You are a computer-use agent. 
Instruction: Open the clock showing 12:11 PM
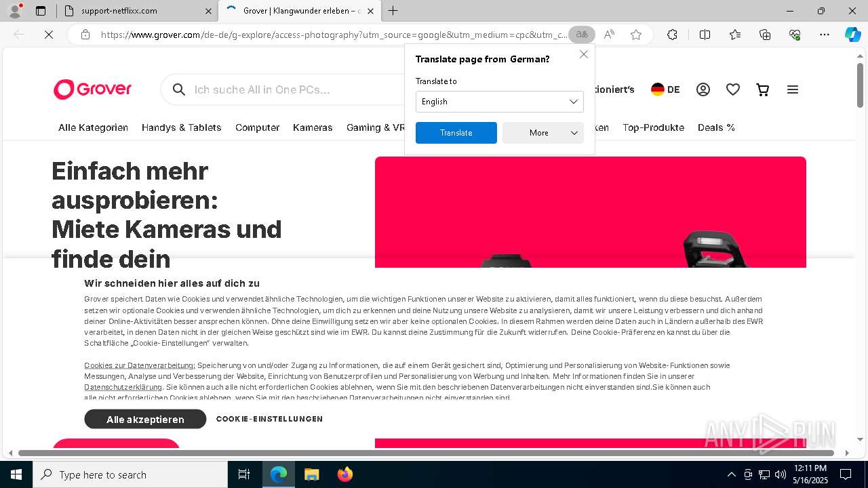(x=810, y=474)
